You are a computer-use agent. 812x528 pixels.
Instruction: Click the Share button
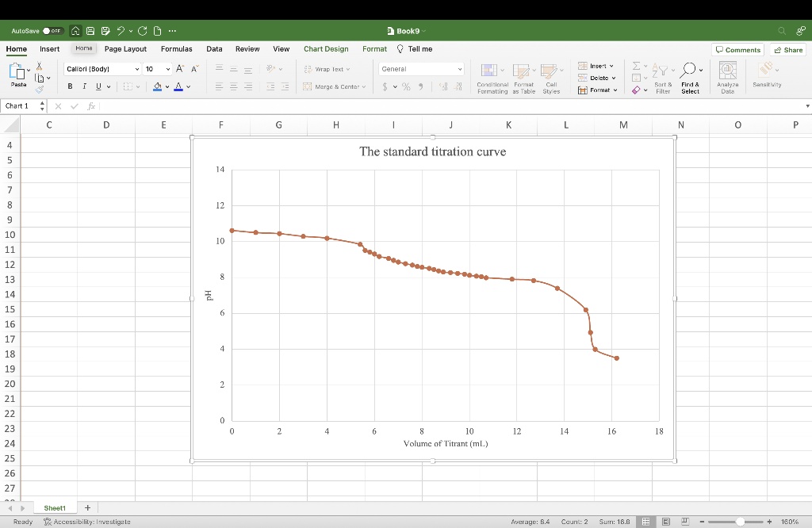click(x=787, y=49)
